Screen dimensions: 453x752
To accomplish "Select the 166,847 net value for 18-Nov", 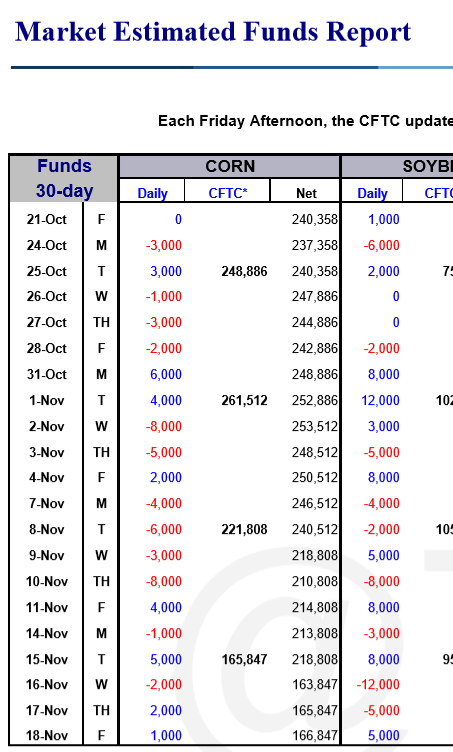I will point(314,736).
